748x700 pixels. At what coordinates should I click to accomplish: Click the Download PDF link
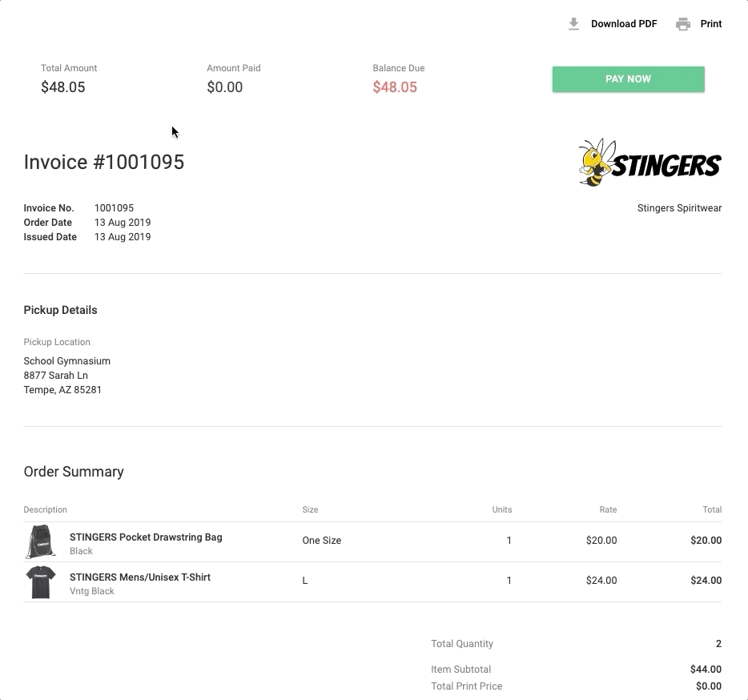(624, 24)
